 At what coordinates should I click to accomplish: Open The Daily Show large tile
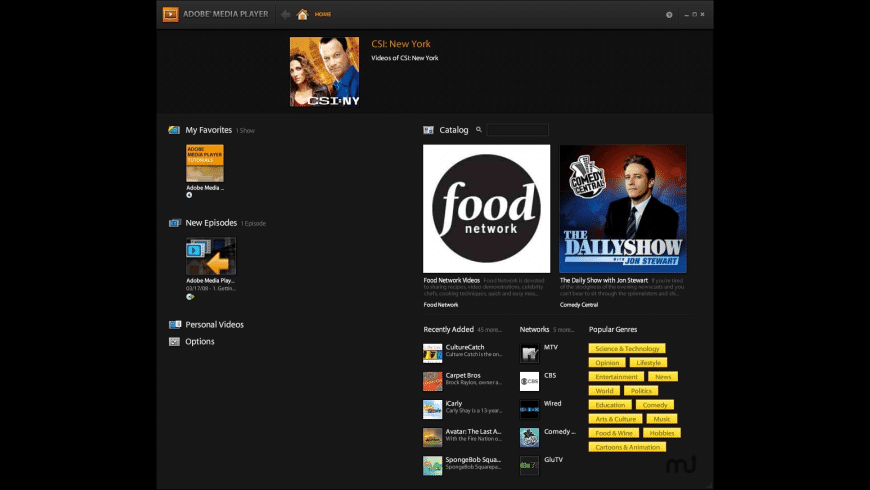(x=623, y=209)
